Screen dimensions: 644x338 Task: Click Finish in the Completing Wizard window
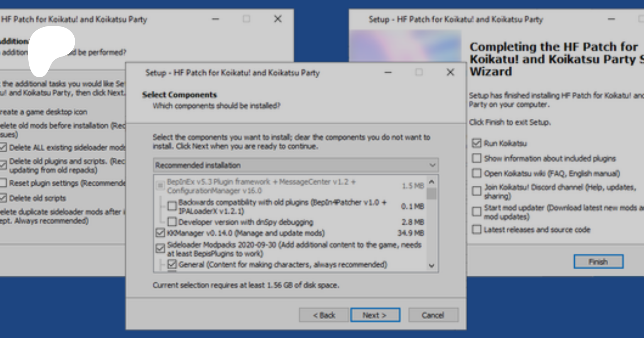pyautogui.click(x=599, y=261)
